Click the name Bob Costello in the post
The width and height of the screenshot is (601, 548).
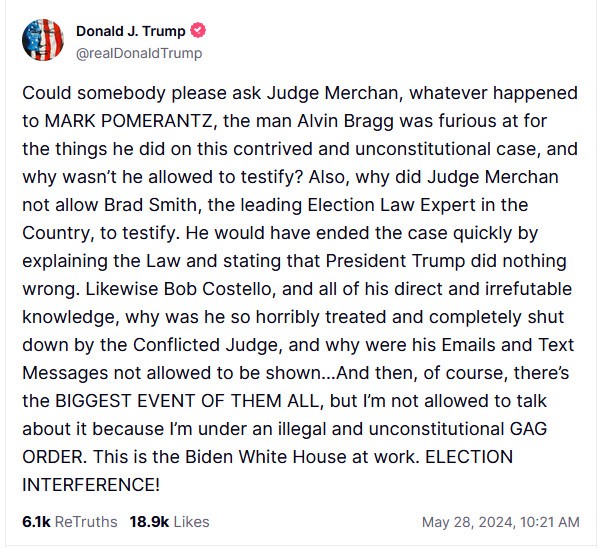click(x=218, y=289)
